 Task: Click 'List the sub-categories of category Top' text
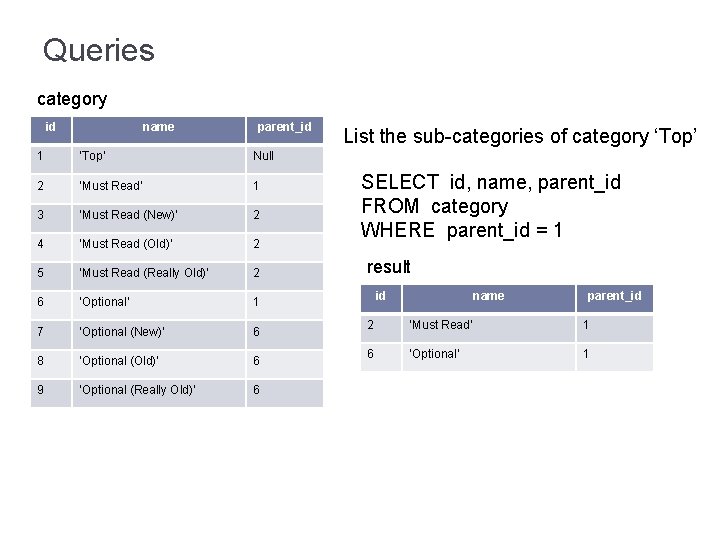point(519,136)
